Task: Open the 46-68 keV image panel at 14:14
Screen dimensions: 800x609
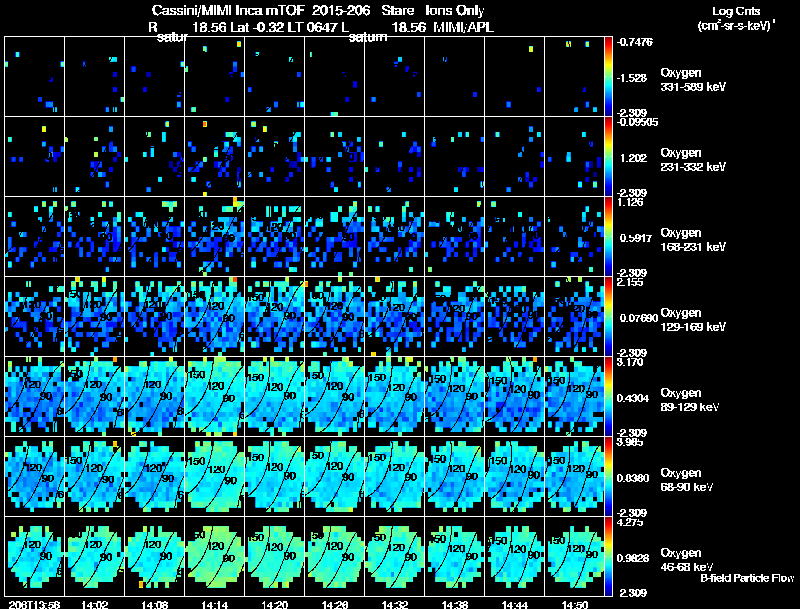Action: (x=215, y=556)
